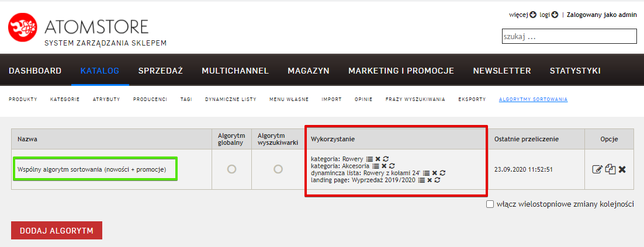Switch to the Dynamiczne listy submenu tab

coord(230,99)
